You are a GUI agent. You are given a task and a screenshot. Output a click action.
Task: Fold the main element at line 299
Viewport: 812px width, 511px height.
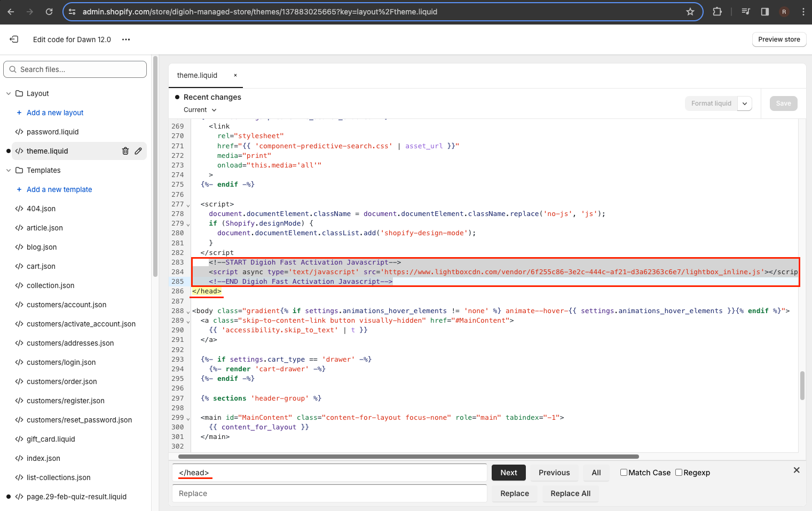[x=188, y=418]
